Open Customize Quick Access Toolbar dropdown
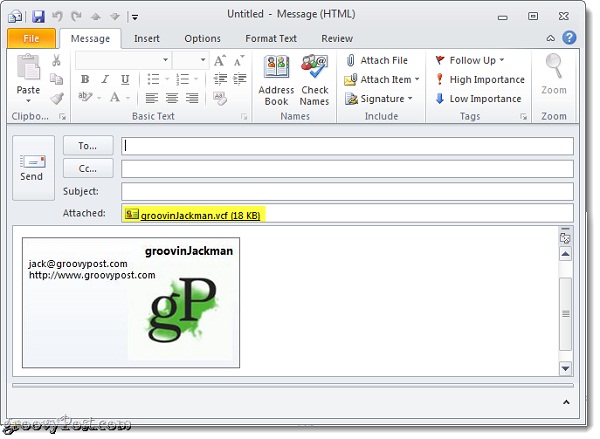600x439 pixels. (135, 17)
